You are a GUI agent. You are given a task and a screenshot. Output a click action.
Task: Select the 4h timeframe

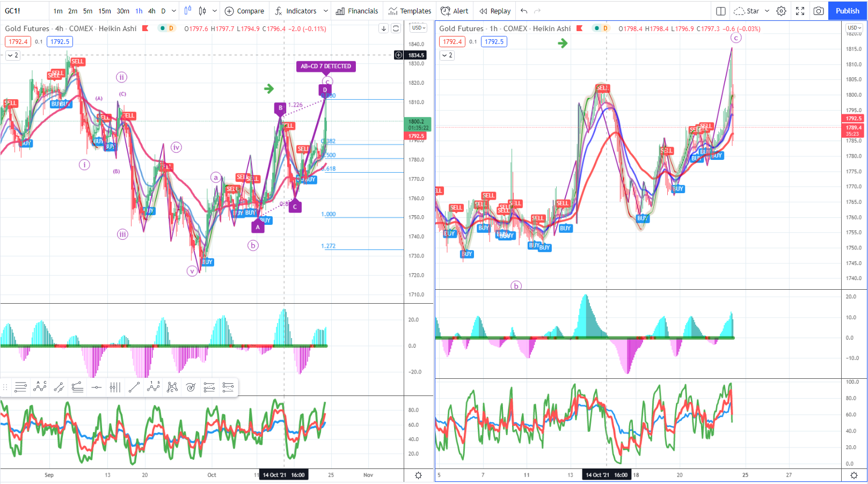pyautogui.click(x=152, y=11)
